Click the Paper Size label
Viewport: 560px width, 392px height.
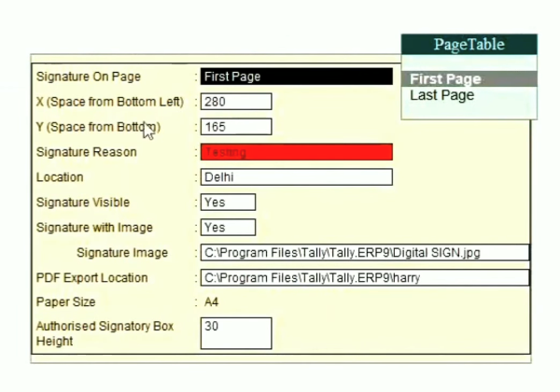(x=65, y=302)
